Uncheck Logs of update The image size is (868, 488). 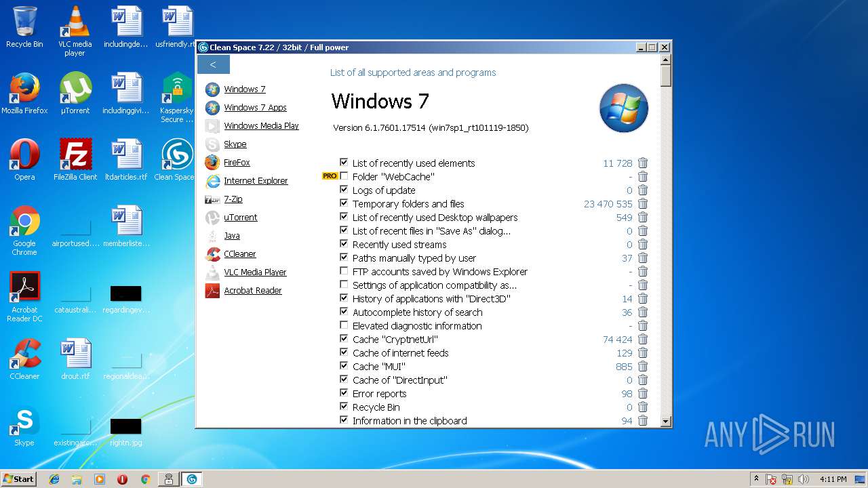(344, 190)
